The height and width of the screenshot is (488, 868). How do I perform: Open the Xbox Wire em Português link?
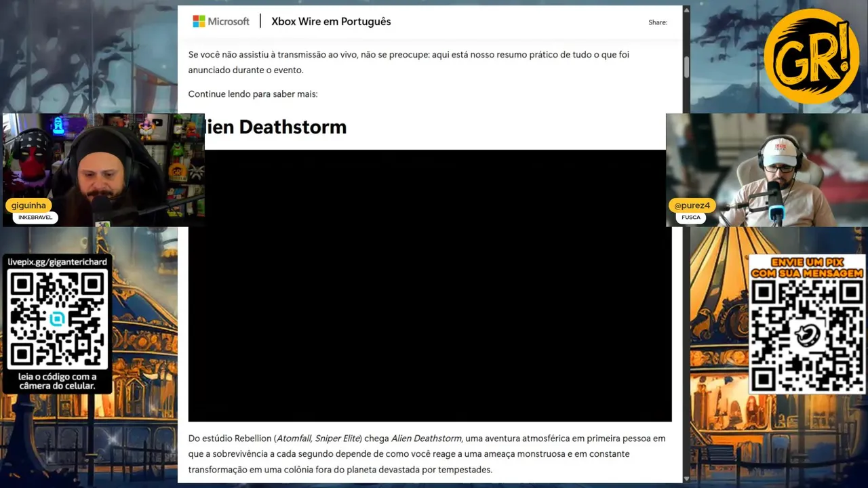click(331, 22)
